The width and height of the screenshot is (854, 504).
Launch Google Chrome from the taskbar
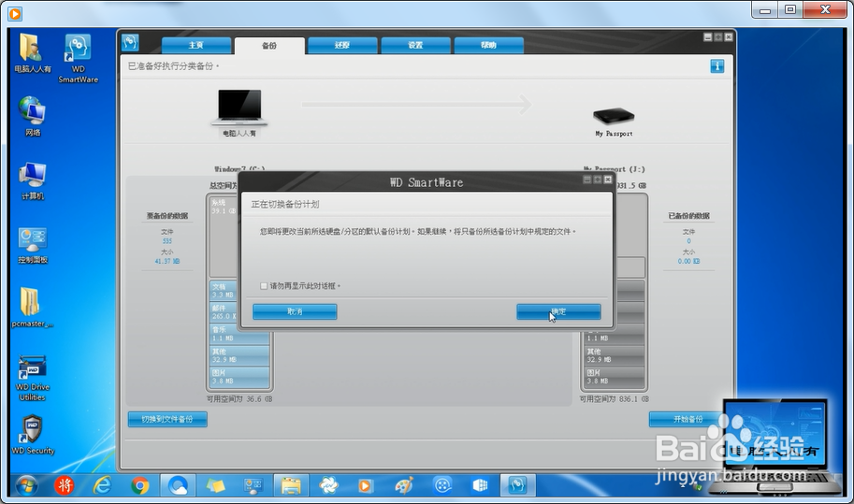(x=140, y=485)
